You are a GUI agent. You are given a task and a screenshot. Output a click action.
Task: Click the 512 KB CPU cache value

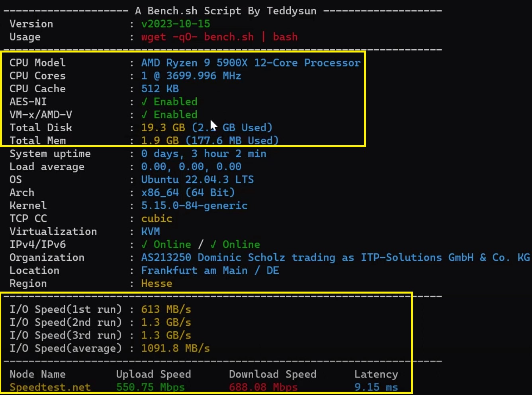(x=160, y=89)
